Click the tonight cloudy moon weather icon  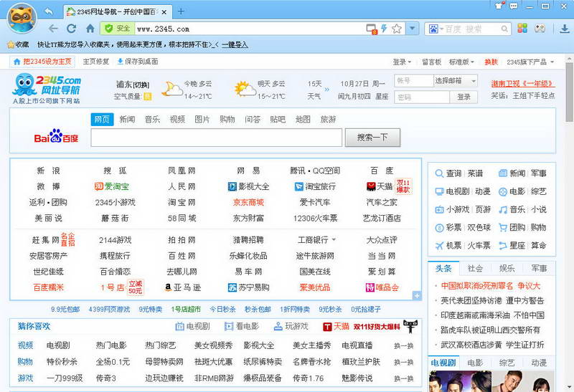click(x=171, y=89)
